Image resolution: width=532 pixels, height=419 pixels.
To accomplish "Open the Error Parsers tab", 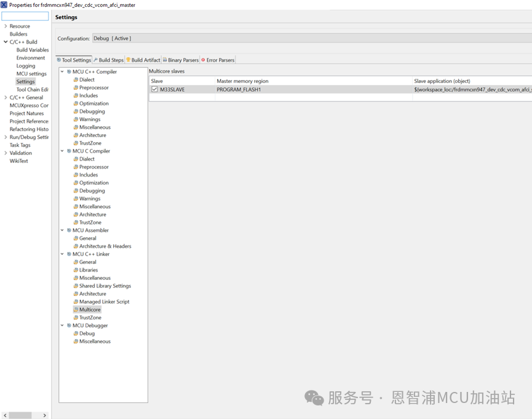I will (x=218, y=60).
